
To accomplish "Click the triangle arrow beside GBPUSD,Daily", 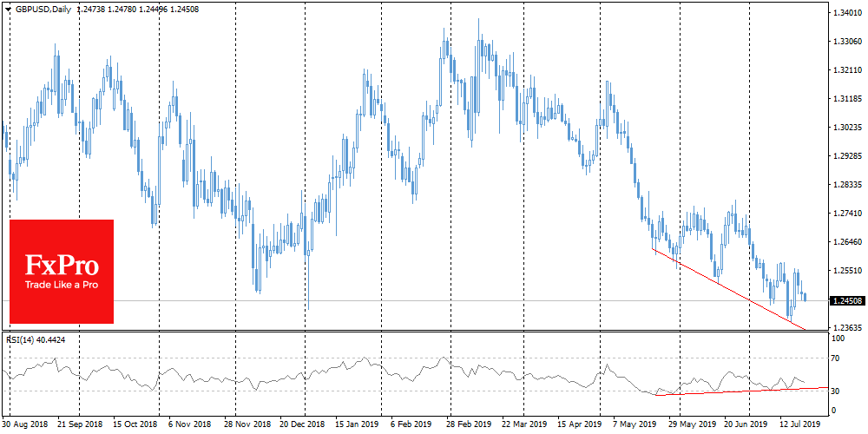I will coord(7,8).
